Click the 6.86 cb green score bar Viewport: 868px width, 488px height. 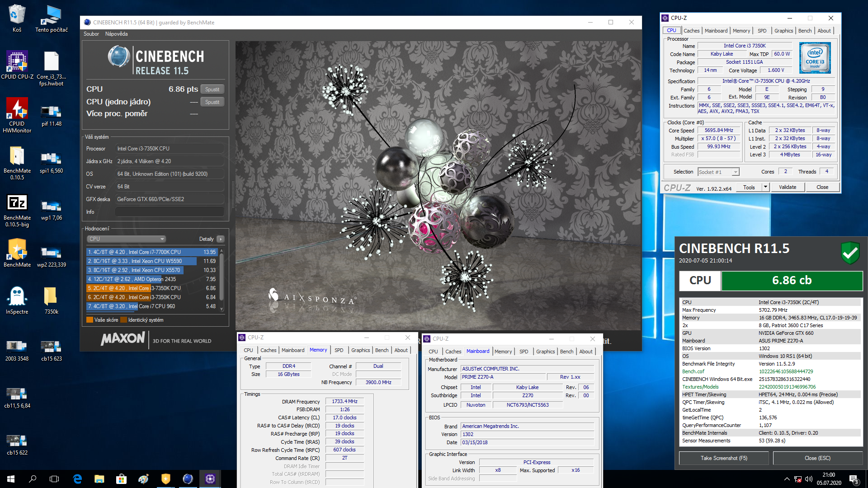792,281
